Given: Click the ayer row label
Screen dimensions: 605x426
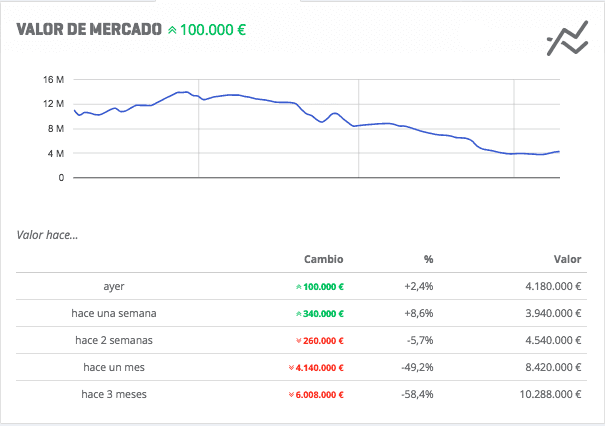Looking at the screenshot, I should [x=114, y=287].
